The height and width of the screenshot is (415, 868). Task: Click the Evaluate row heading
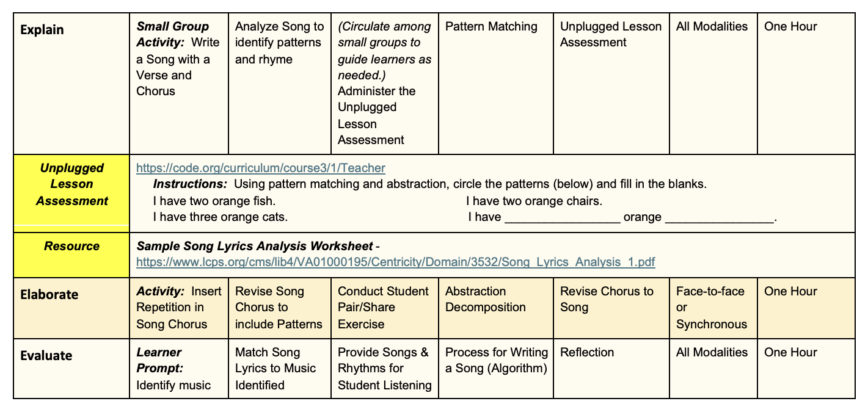point(46,355)
